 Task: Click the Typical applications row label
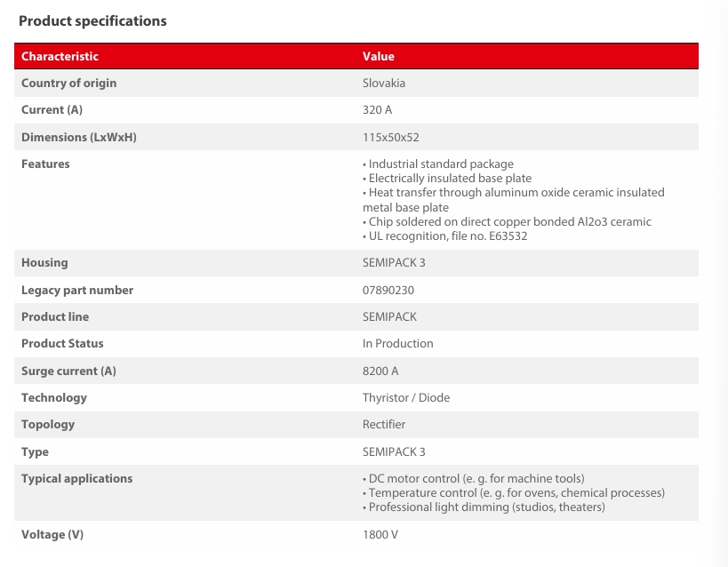tap(76, 478)
